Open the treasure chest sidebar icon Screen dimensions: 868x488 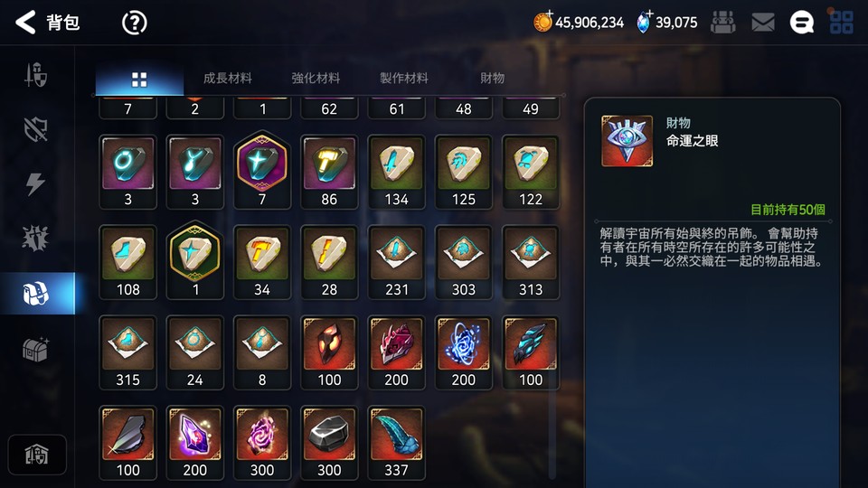coord(36,349)
